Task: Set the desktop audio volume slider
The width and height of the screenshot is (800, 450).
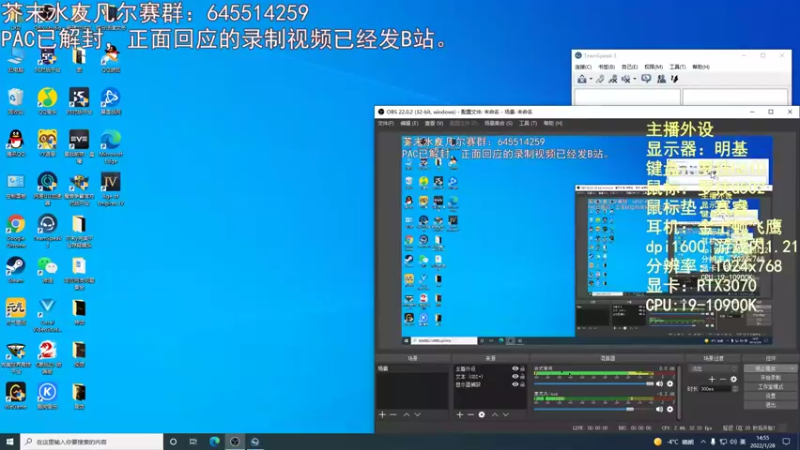Action: pyautogui.click(x=593, y=384)
